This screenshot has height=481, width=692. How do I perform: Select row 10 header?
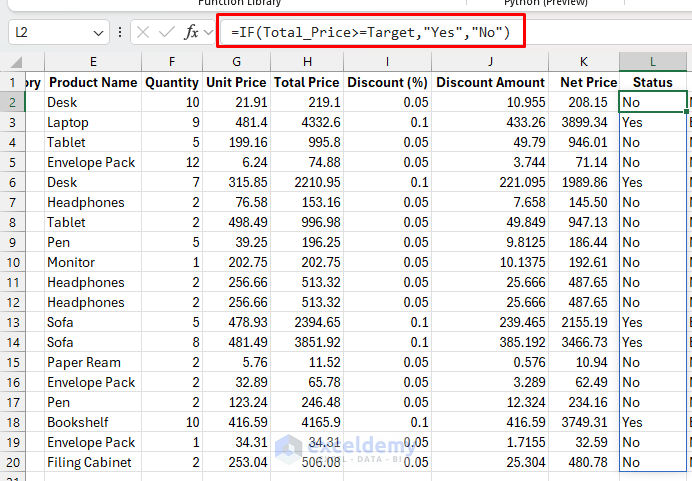(12, 263)
